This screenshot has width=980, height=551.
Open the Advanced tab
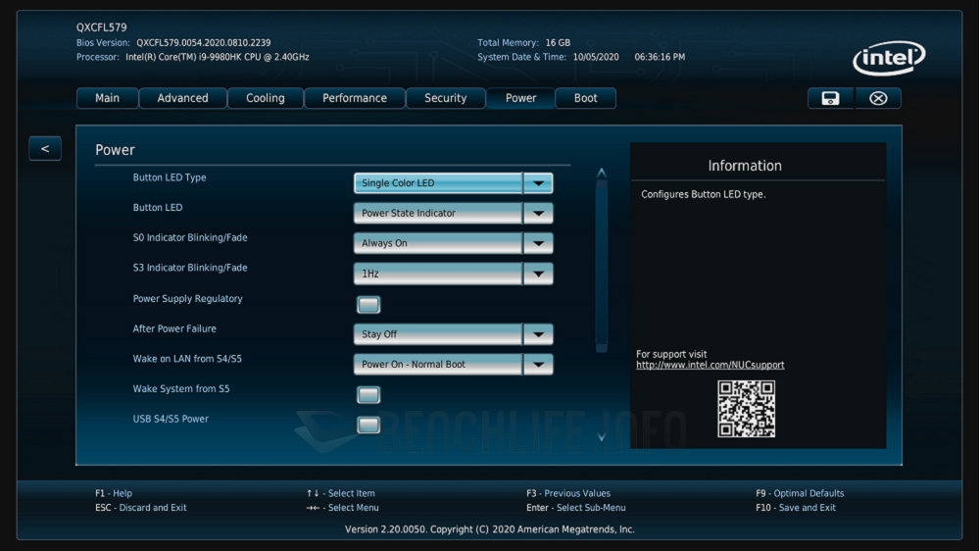click(182, 98)
